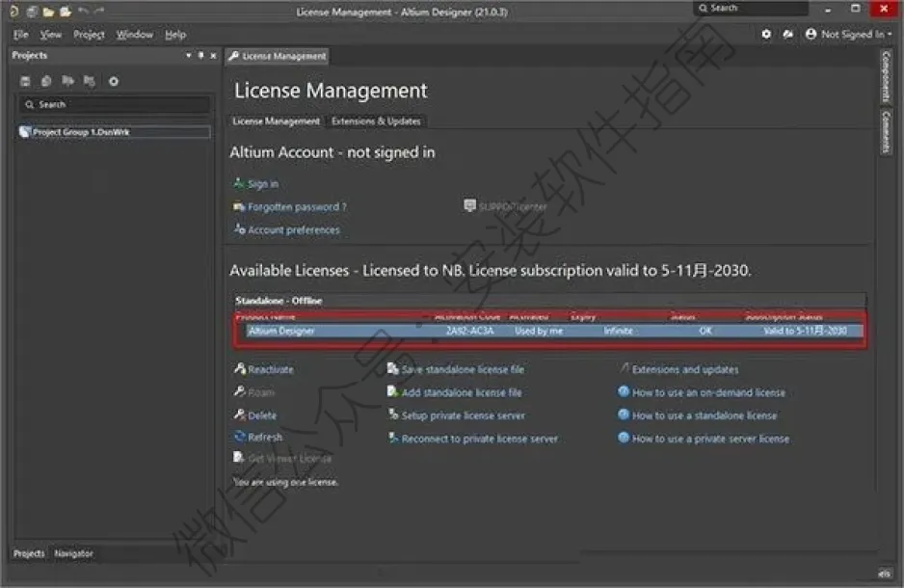Click the Reconnect to private server icon

(x=392, y=438)
